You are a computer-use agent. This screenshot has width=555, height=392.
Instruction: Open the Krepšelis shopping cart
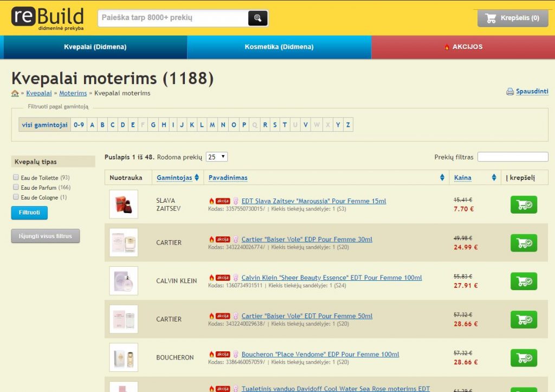(x=513, y=18)
